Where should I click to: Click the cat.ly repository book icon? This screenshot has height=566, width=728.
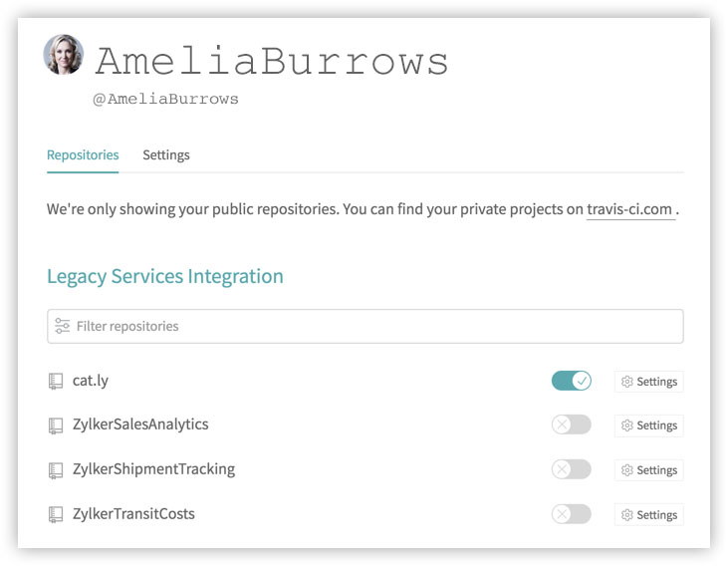point(56,381)
